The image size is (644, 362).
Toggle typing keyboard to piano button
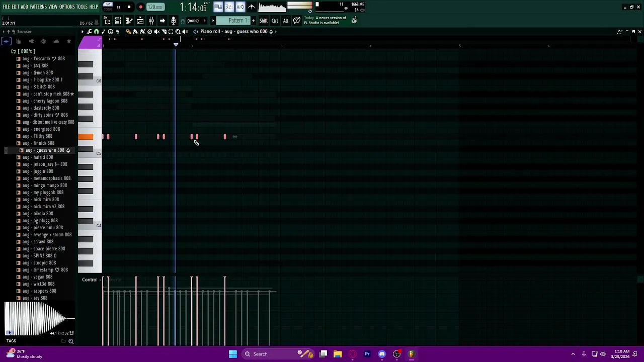click(x=218, y=7)
